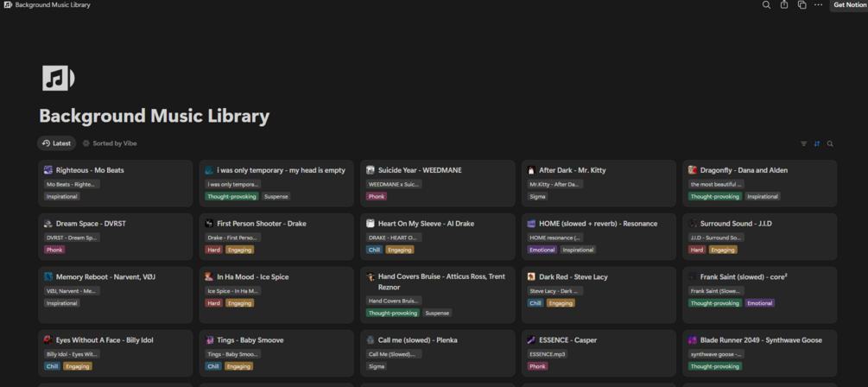
Task: Open the Righteous - Mo Beats card
Action: (x=90, y=170)
